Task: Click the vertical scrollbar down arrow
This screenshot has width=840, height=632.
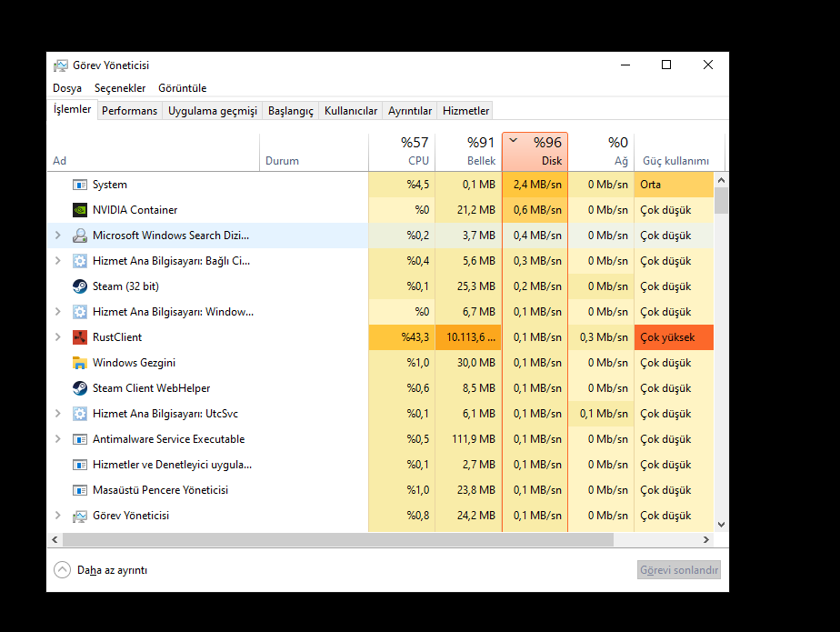Action: tap(722, 524)
